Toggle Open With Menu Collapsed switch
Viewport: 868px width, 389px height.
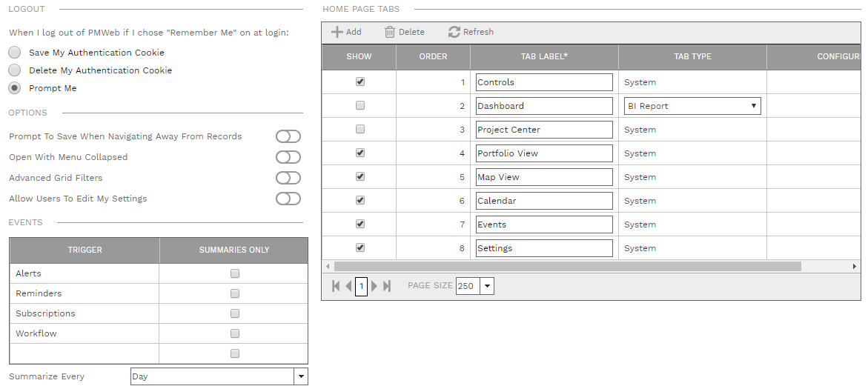[288, 157]
